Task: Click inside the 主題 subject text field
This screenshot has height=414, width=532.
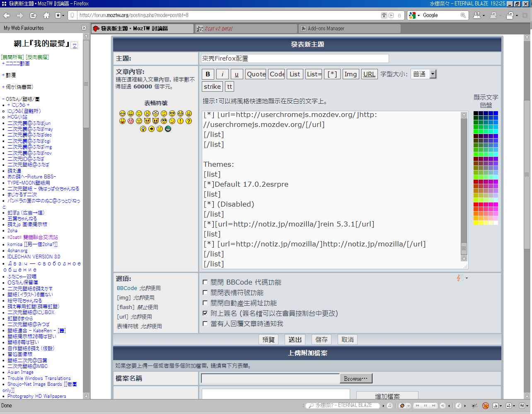Action: click(295, 58)
